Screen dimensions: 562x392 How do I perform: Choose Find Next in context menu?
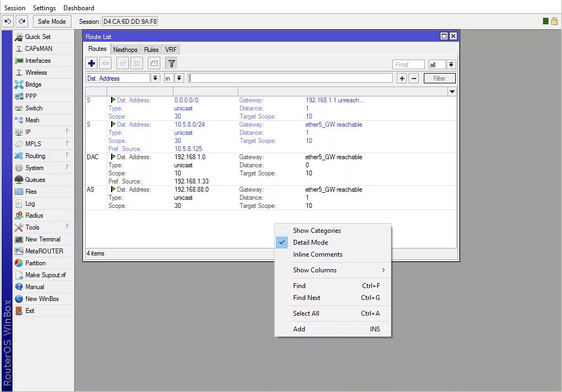(x=333, y=297)
